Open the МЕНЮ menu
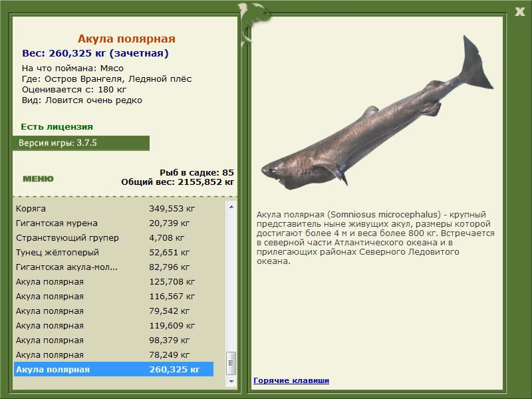 pyautogui.click(x=38, y=179)
